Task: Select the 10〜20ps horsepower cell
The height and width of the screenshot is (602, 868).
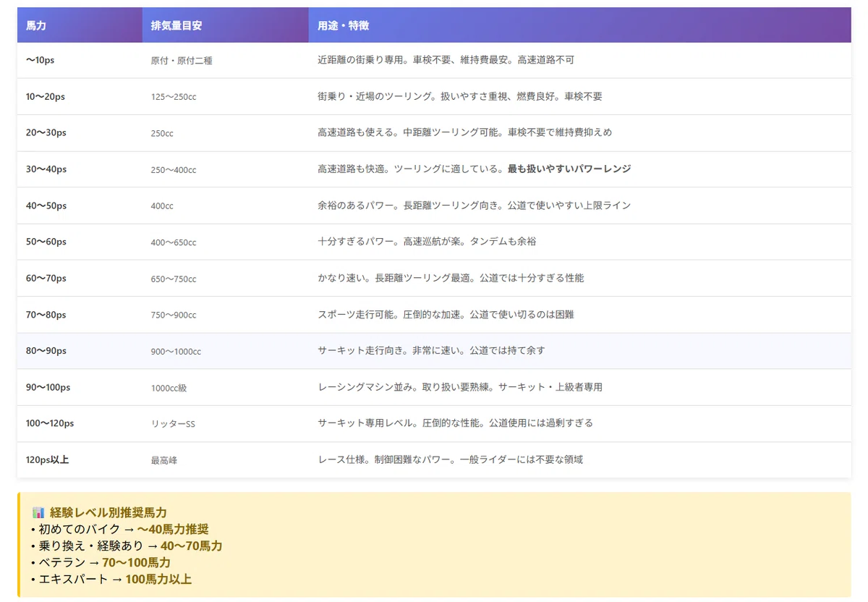Action: (x=80, y=97)
